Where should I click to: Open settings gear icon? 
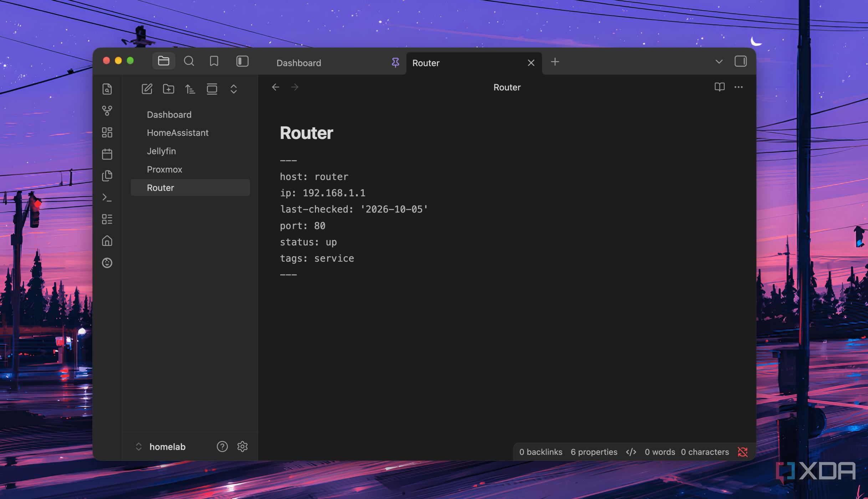(242, 447)
